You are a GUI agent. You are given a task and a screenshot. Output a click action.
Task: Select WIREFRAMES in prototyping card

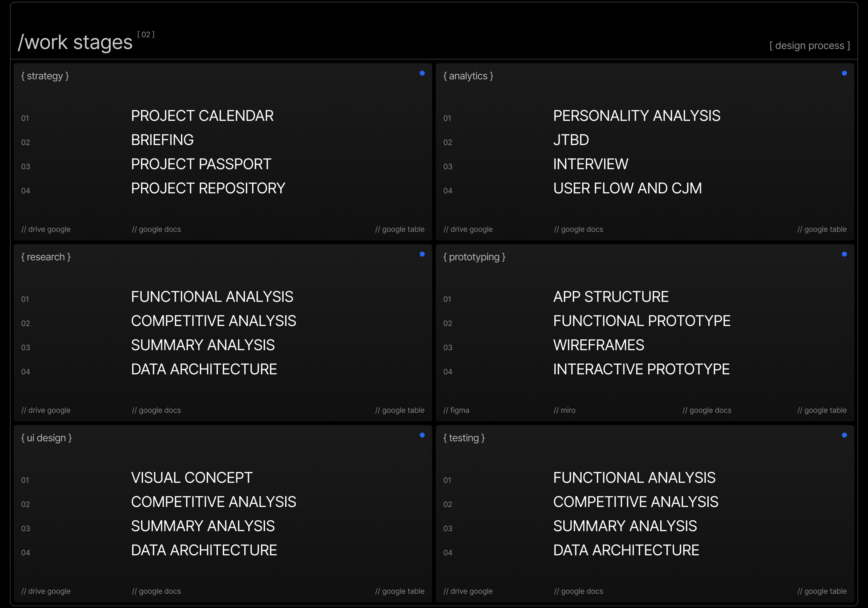[x=598, y=346]
